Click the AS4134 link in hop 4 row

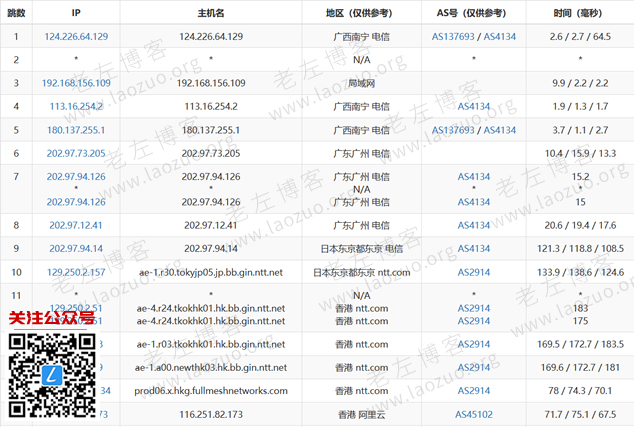point(473,106)
